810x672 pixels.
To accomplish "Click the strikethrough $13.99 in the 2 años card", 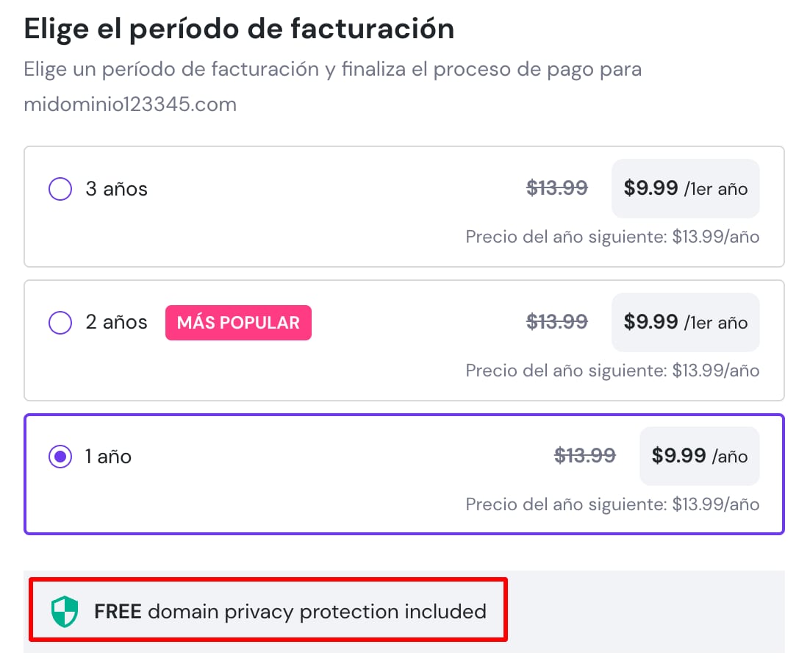I will [x=557, y=322].
